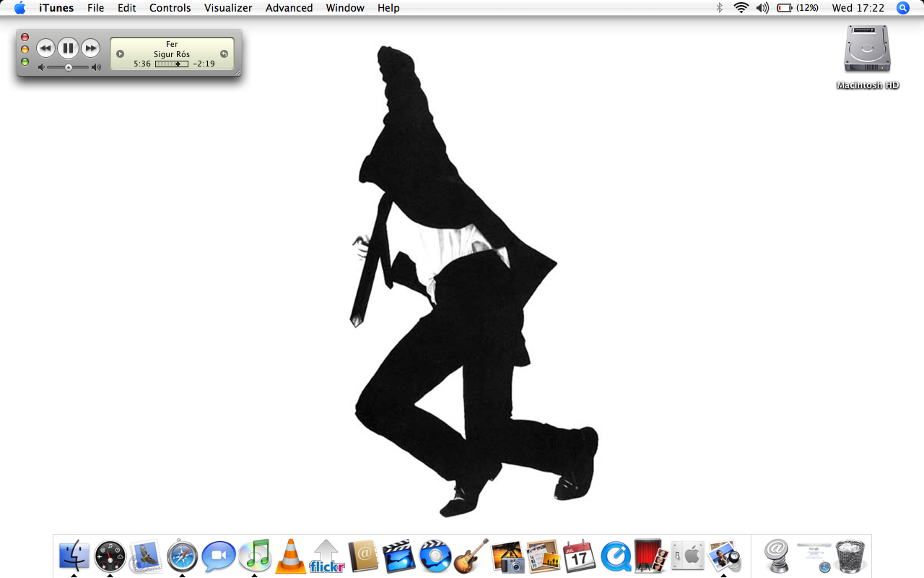Open Preview from the Dock

pos(723,556)
